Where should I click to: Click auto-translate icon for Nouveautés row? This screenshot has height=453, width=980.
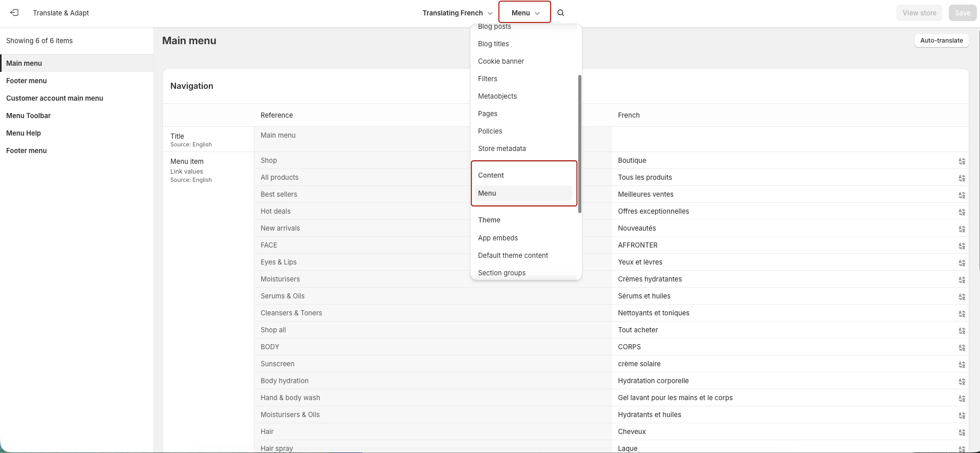pos(962,229)
